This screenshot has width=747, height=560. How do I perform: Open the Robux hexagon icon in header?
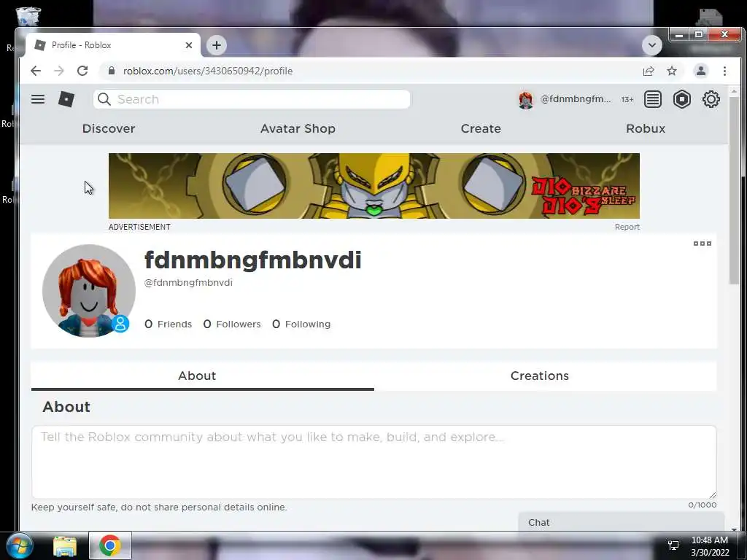(x=682, y=99)
